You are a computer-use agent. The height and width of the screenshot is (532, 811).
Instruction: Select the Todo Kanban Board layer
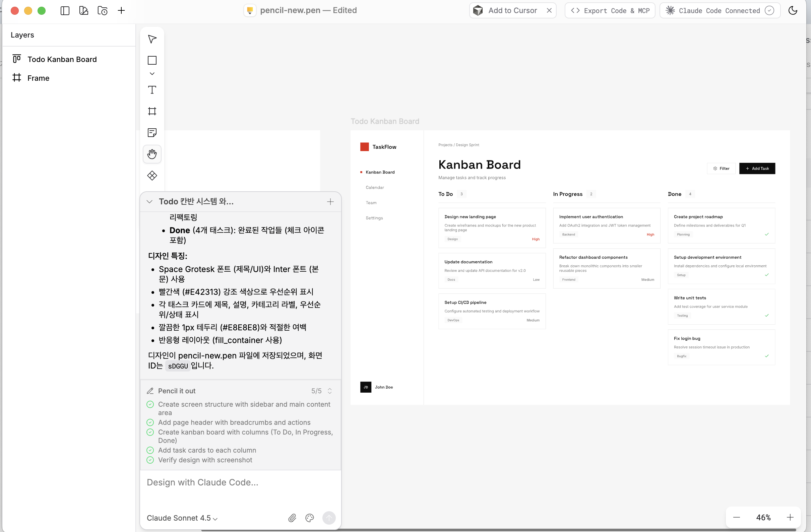point(62,59)
